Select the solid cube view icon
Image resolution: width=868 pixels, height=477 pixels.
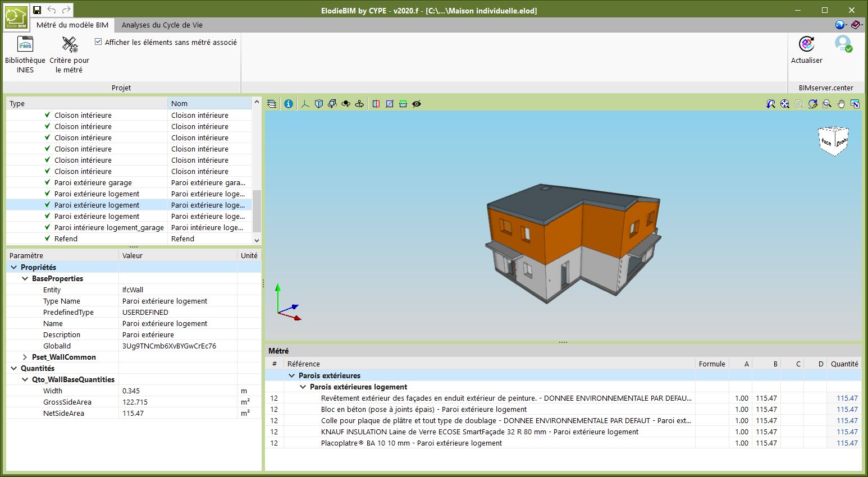point(319,104)
